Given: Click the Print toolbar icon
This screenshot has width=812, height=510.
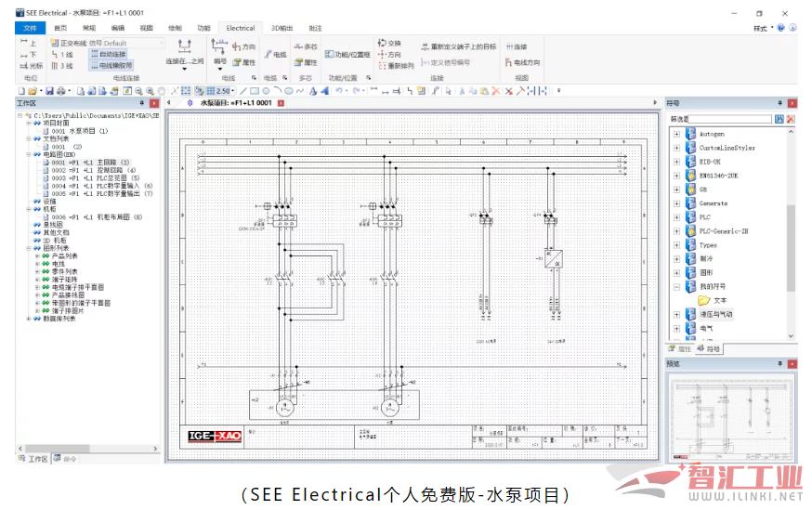Looking at the screenshot, I should [x=61, y=91].
